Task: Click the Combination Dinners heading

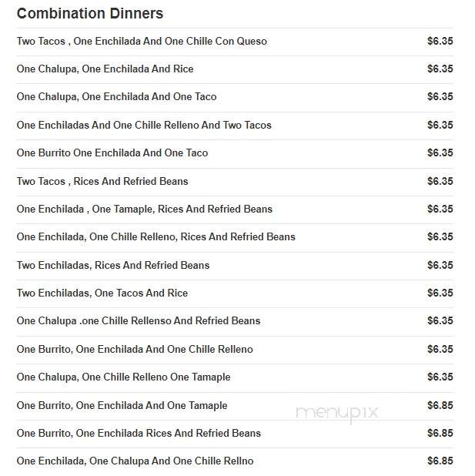Action: (90, 14)
